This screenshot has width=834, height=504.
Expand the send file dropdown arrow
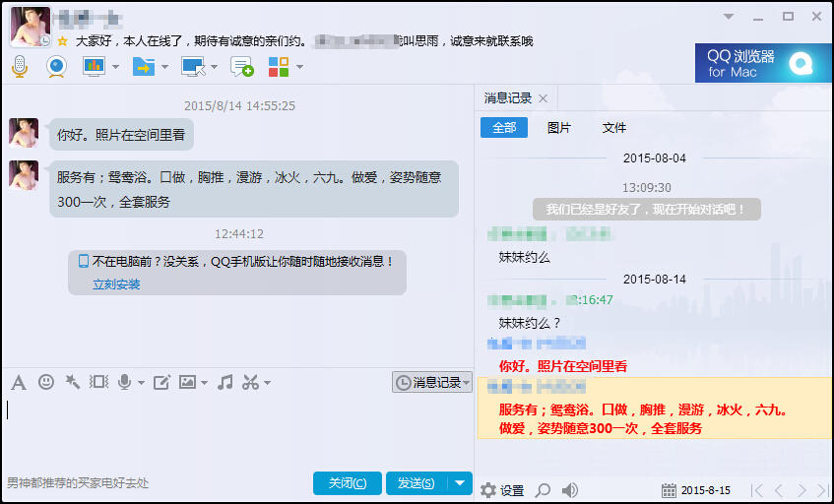(x=164, y=67)
